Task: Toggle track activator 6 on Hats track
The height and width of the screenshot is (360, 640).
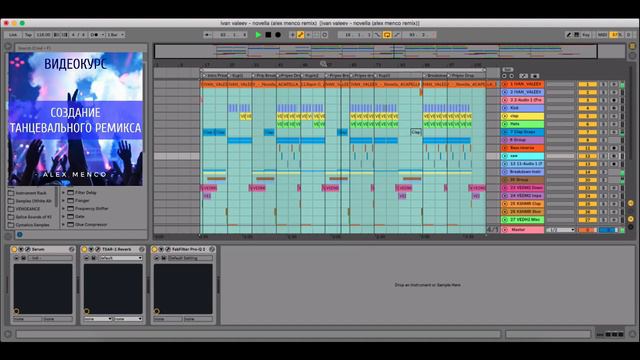Action: (587, 124)
